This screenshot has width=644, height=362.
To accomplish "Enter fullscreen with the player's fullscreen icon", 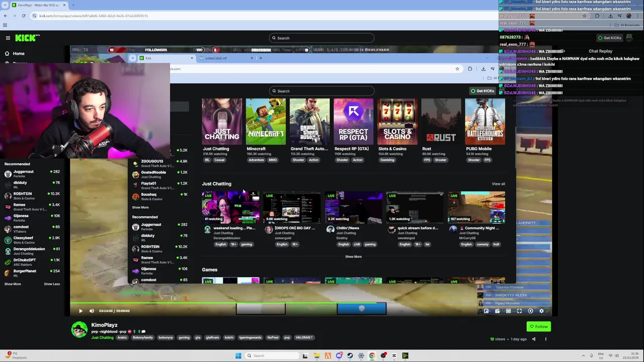I will click(519, 311).
